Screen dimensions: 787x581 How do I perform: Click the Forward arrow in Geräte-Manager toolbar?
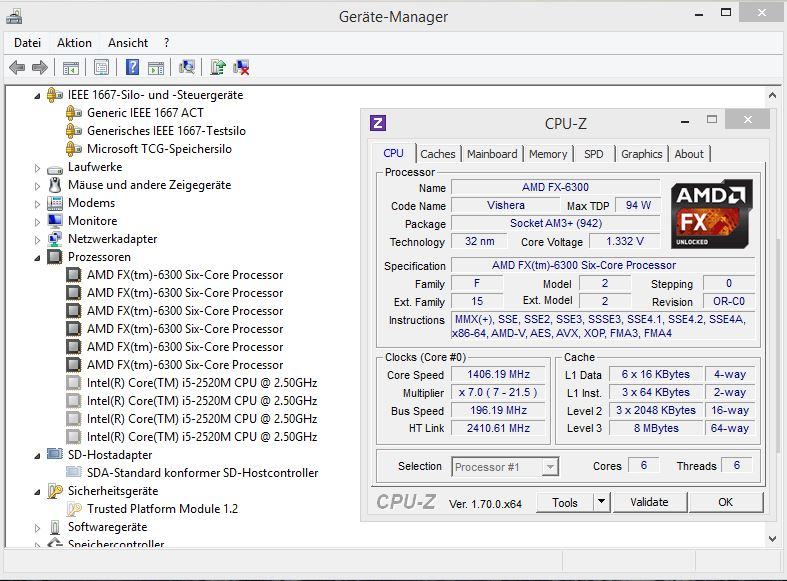point(40,67)
